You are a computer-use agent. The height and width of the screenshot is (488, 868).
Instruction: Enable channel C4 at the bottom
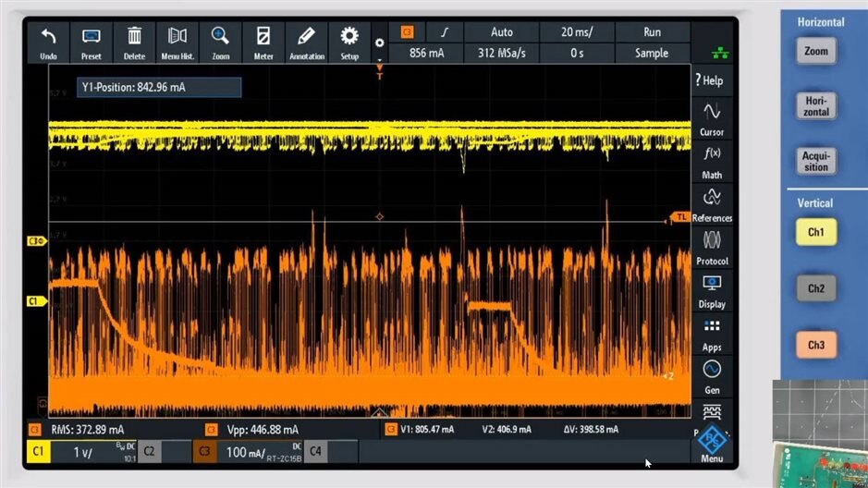(x=317, y=452)
